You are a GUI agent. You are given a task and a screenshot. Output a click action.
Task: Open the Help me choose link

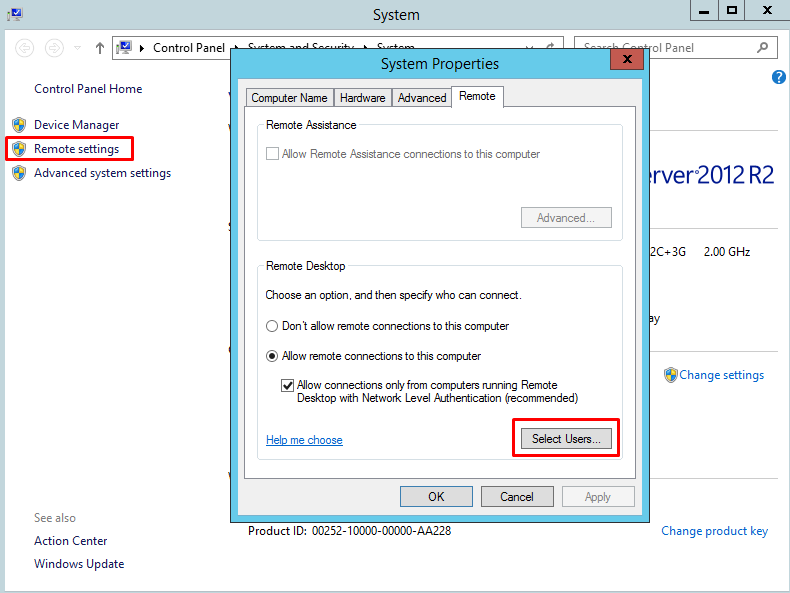click(x=304, y=440)
